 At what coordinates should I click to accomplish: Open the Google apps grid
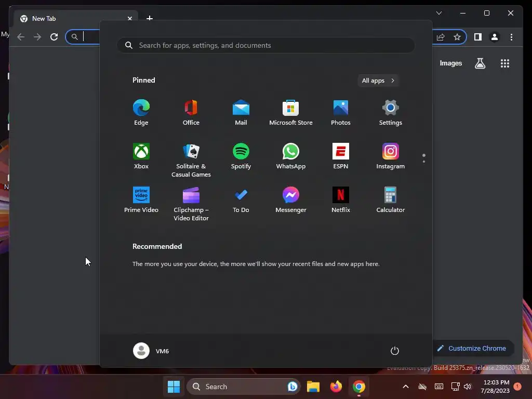point(505,63)
